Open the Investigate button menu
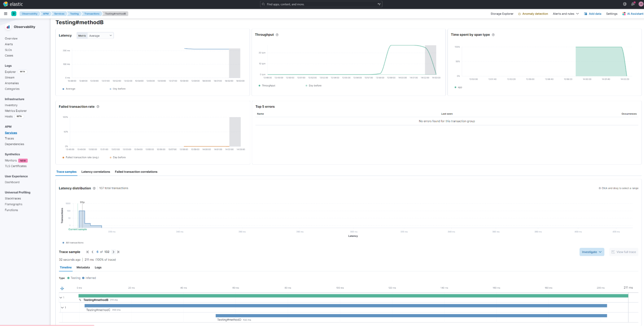 591,252
